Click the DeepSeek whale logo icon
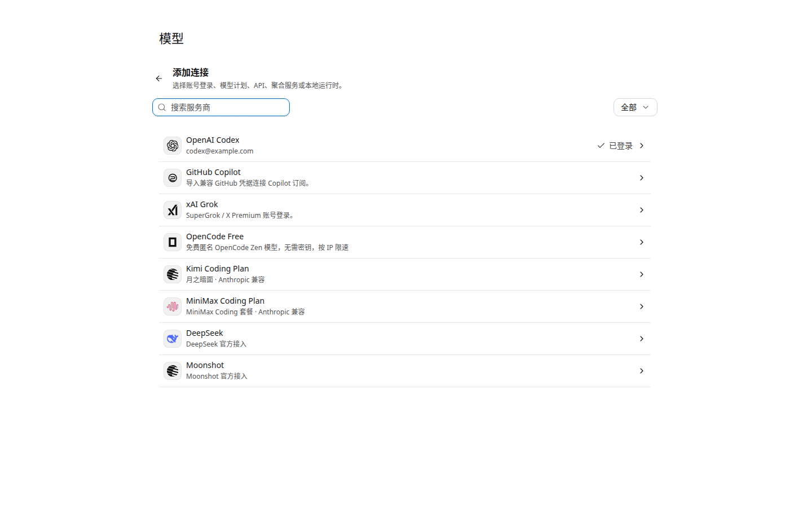The image size is (812, 508). (x=173, y=339)
